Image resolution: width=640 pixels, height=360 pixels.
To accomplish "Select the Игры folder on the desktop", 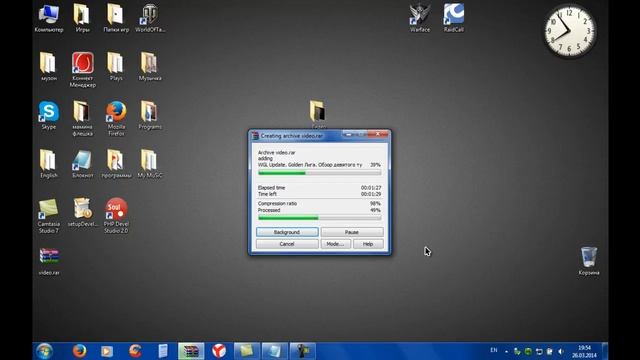I will tap(82, 18).
